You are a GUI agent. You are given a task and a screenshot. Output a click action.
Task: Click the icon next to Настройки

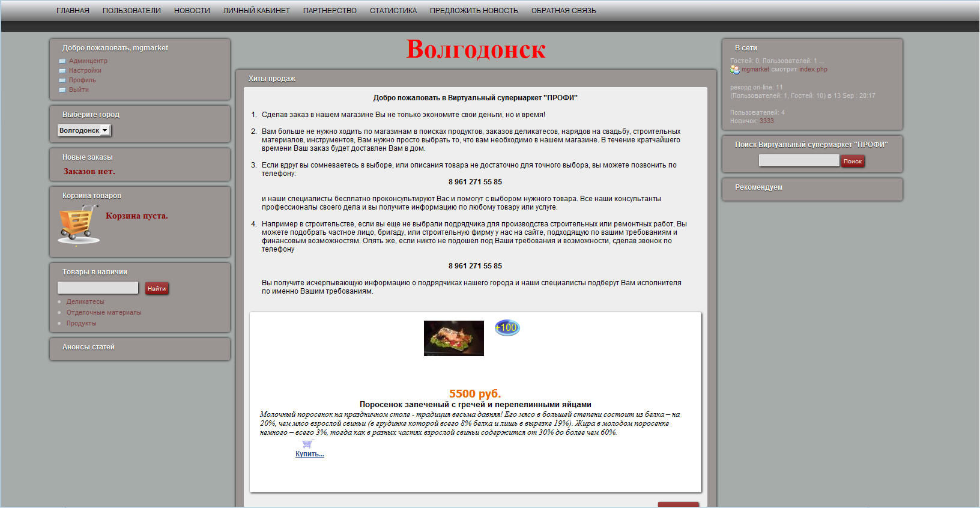point(62,71)
